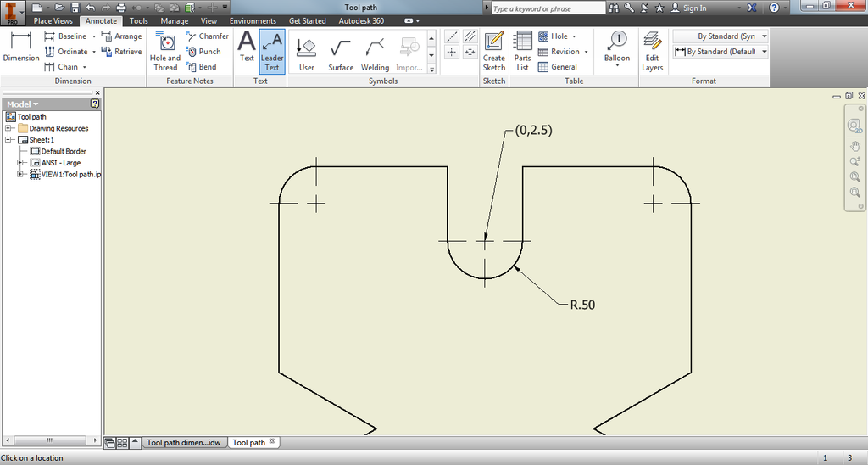Image resolution: width=868 pixels, height=465 pixels.
Task: Click the Print icon
Action: pos(121,8)
